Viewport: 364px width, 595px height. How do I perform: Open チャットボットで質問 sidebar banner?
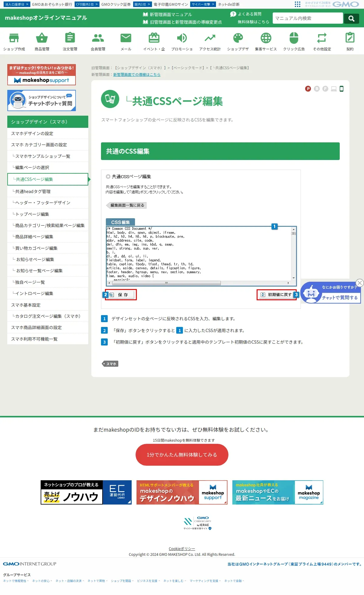(42, 100)
